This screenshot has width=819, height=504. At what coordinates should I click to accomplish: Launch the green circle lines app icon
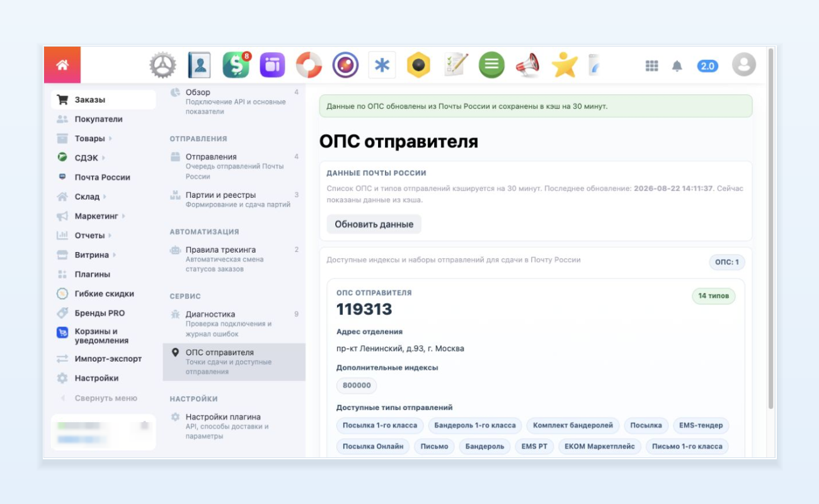pyautogui.click(x=491, y=65)
